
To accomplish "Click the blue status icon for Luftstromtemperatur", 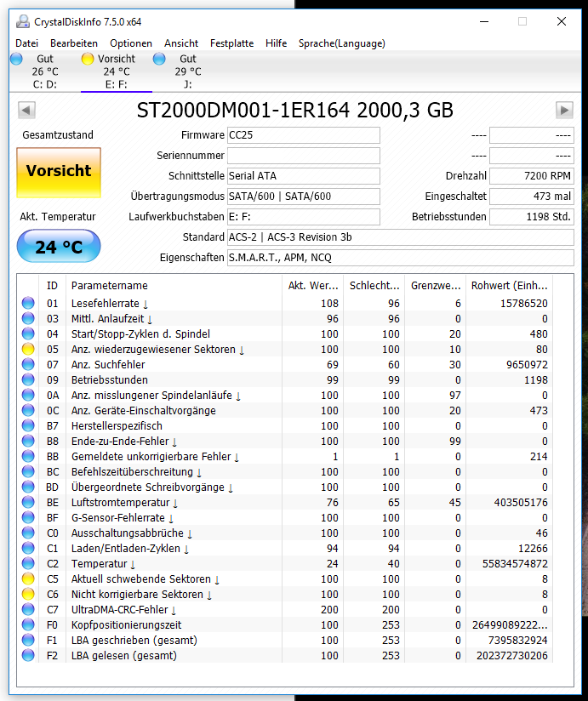I will (x=28, y=502).
